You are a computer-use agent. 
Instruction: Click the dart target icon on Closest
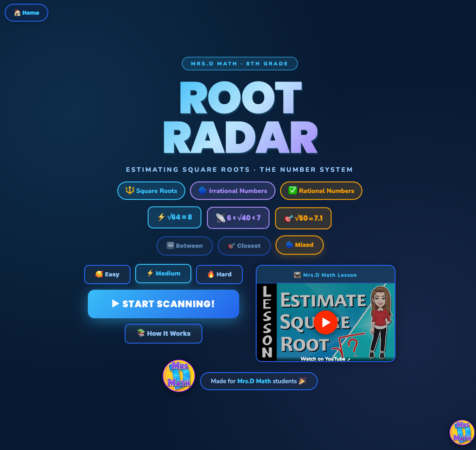(231, 246)
